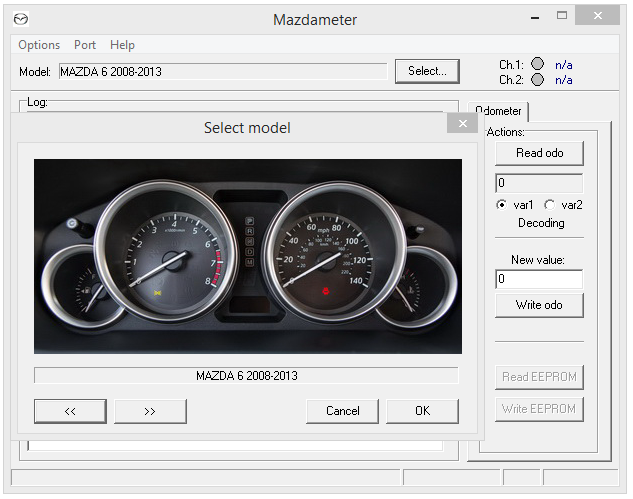Open the Help menu
This screenshot has height=499, width=633.
[x=122, y=45]
